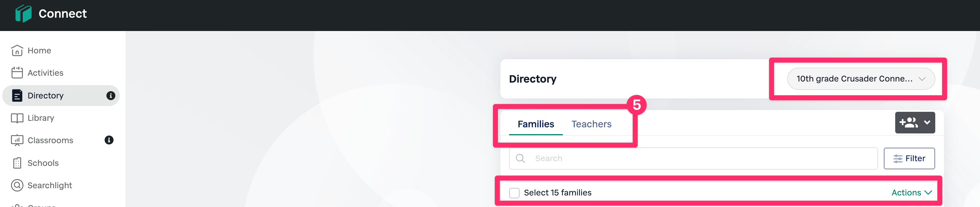Click the Activities calendar icon
Image resolution: width=980 pixels, height=207 pixels.
pos(17,73)
